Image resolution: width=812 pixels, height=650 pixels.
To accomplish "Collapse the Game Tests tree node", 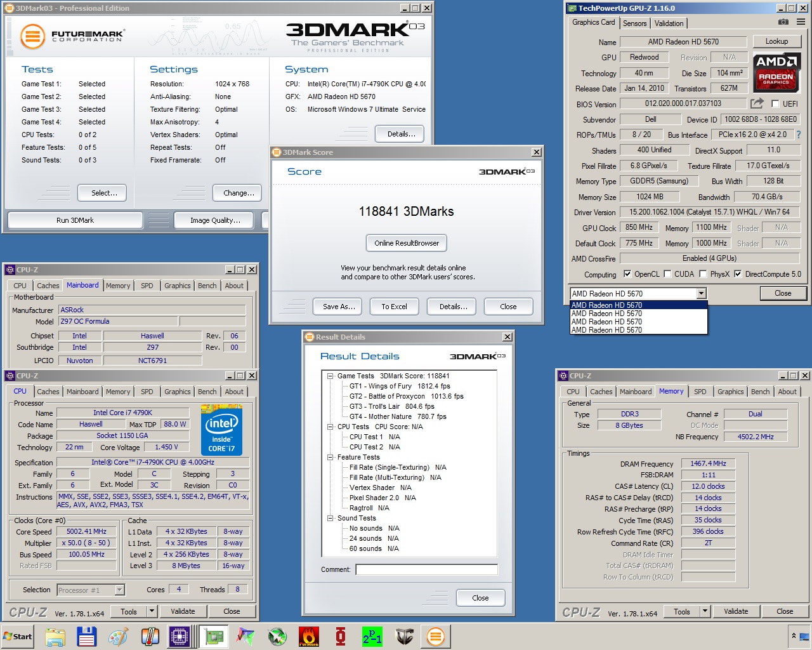I will [x=331, y=376].
